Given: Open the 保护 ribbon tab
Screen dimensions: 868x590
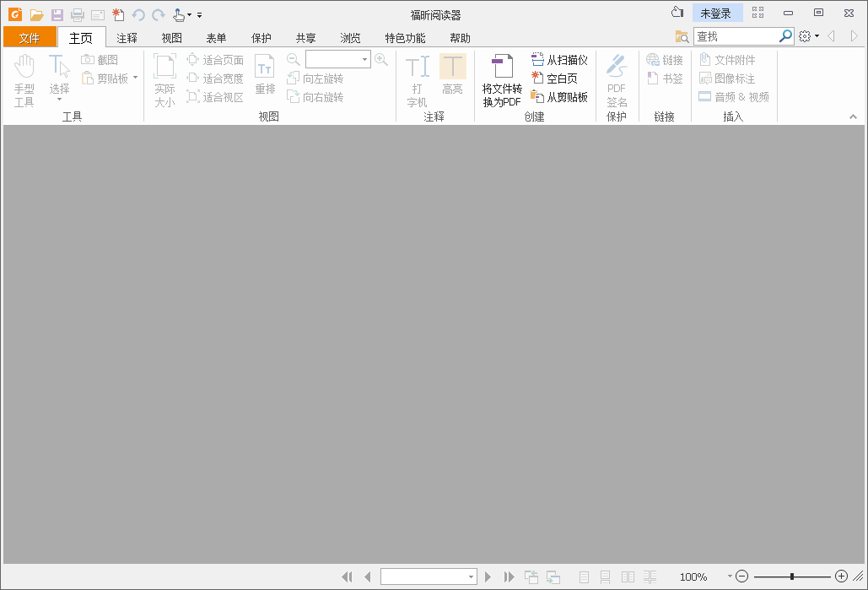Looking at the screenshot, I should tap(261, 38).
